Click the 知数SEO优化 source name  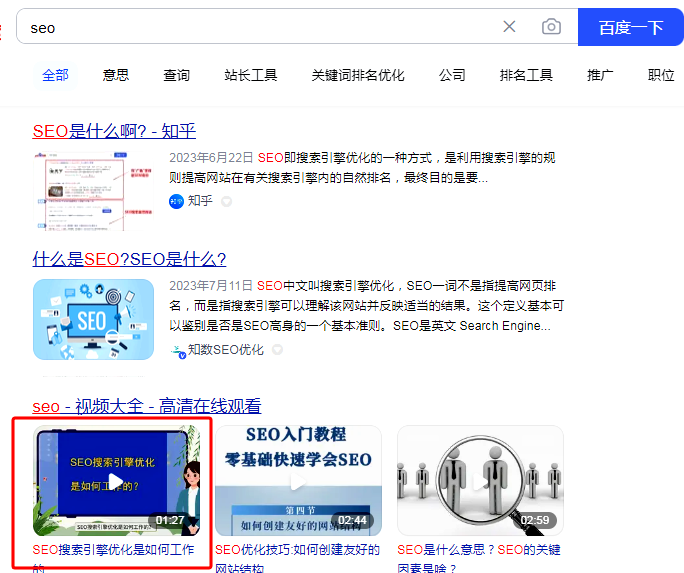click(x=226, y=350)
